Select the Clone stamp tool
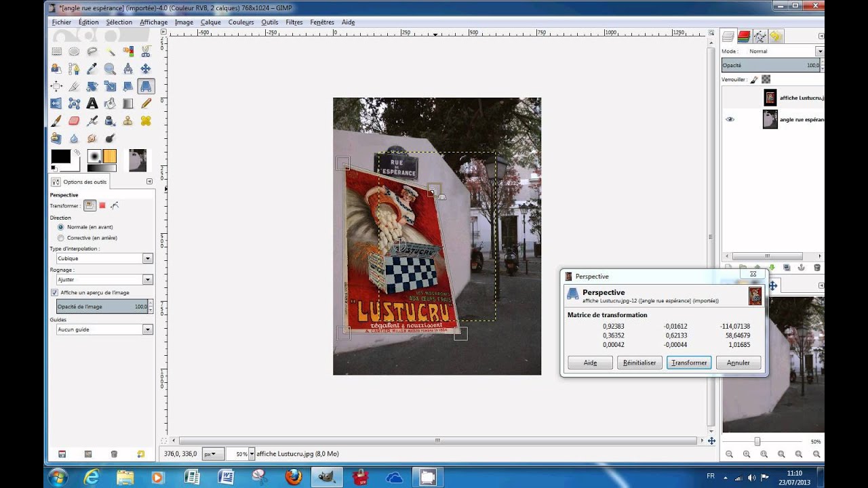Viewport: 868px width, 488px height. (127, 121)
